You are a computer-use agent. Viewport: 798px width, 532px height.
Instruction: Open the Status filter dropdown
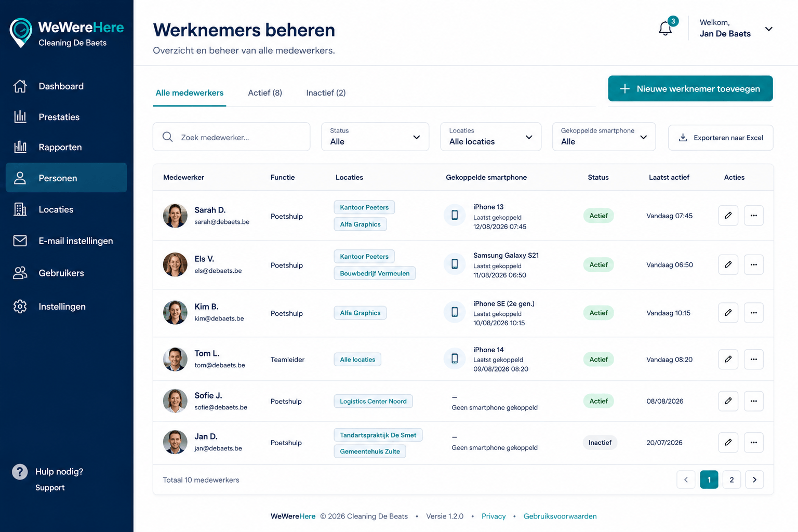click(x=375, y=137)
